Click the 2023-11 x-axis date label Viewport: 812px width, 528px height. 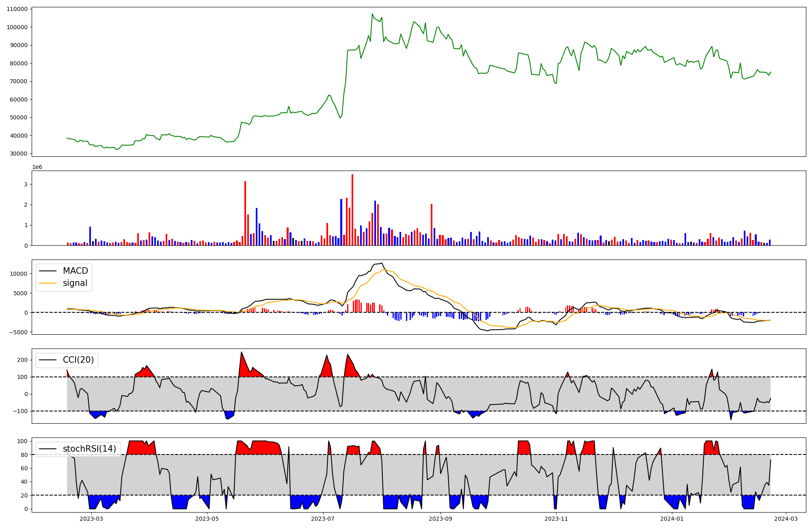click(556, 519)
